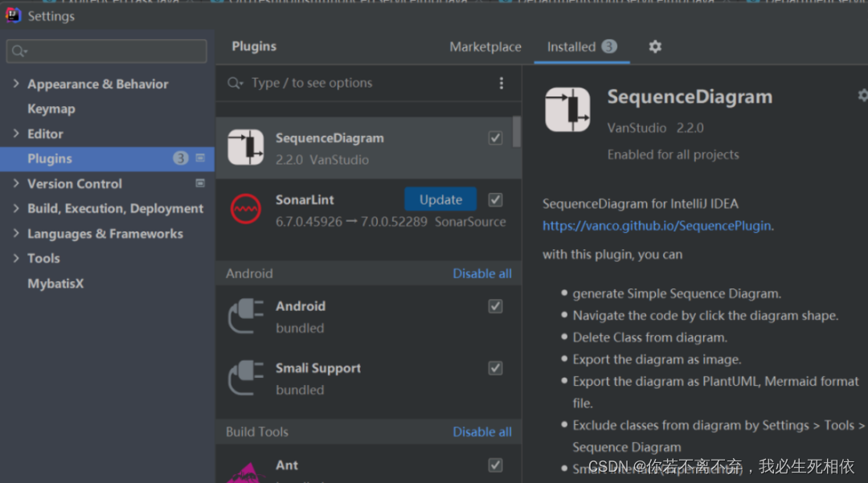The height and width of the screenshot is (483, 868).
Task: Expand Appearance & Behavior settings
Action: click(16, 84)
